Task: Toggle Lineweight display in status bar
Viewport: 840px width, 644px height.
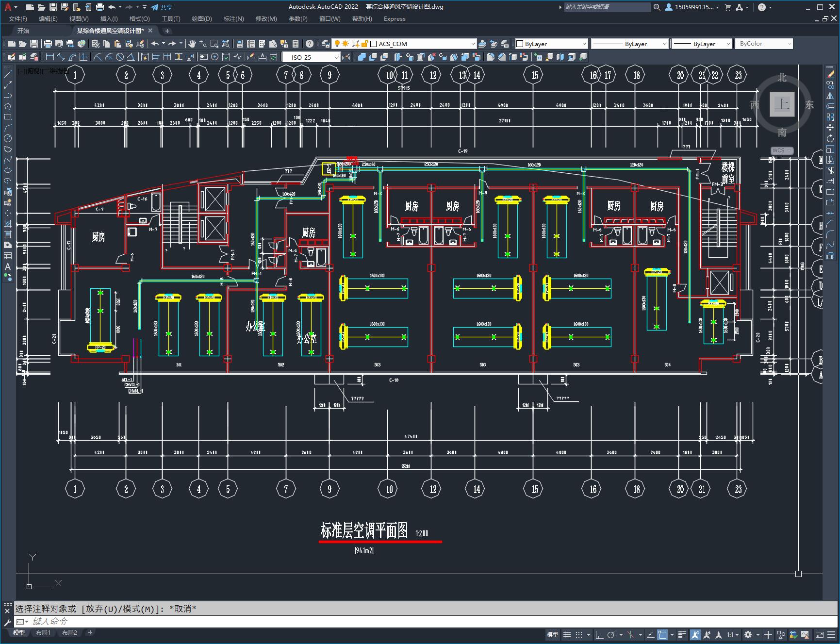Action: click(683, 634)
